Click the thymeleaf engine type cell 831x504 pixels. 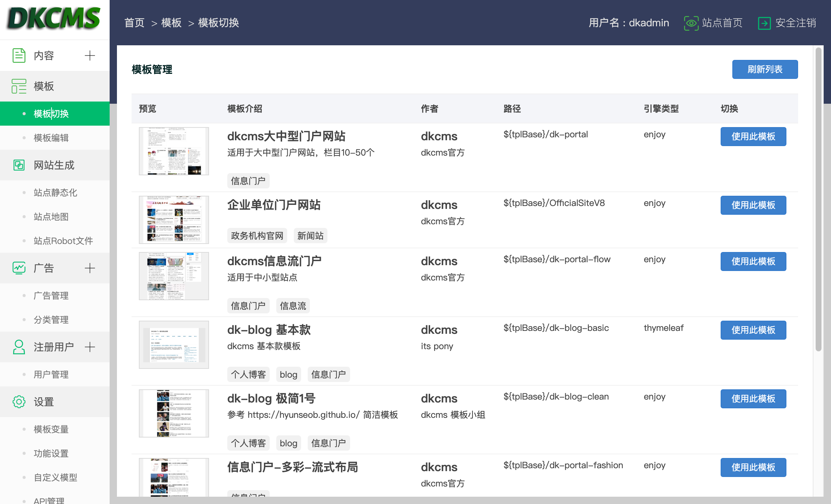tap(664, 328)
